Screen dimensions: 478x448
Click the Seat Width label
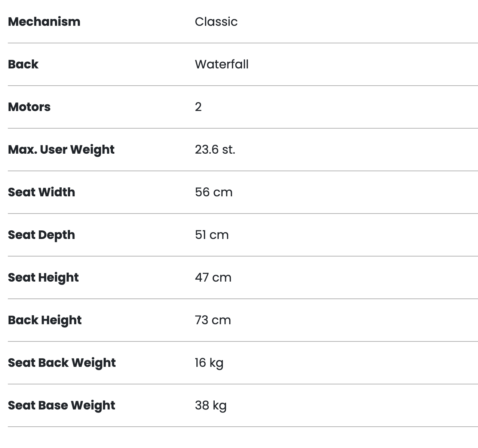pos(42,192)
